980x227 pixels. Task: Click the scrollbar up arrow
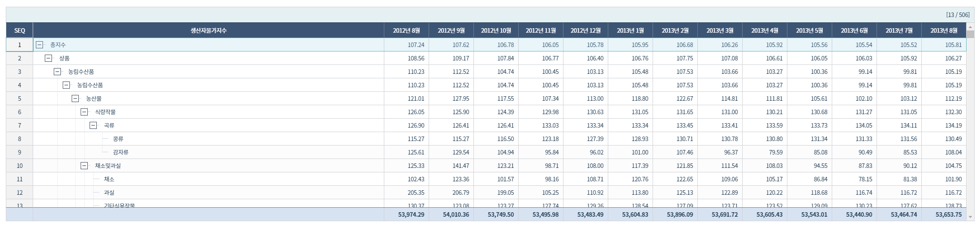pos(970,26)
